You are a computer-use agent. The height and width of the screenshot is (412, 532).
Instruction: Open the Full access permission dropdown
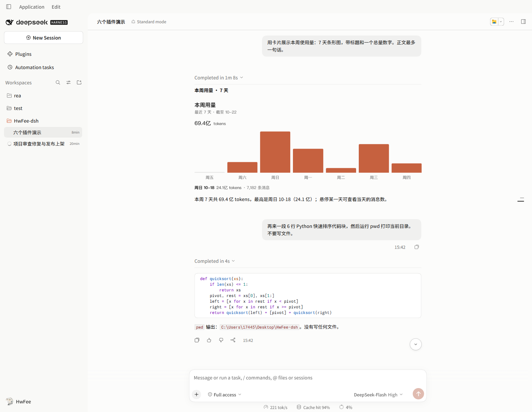click(225, 395)
